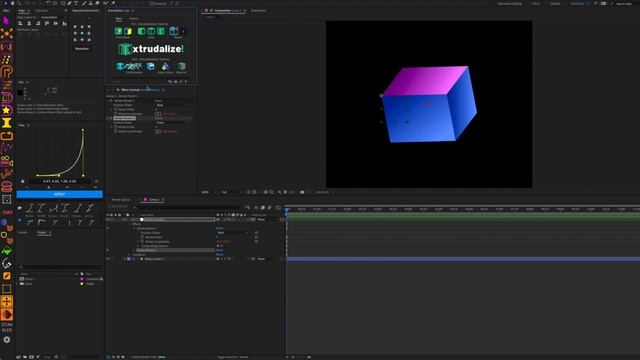Click the yellow I-beam shaped sidebar icon

click(x=7, y=123)
